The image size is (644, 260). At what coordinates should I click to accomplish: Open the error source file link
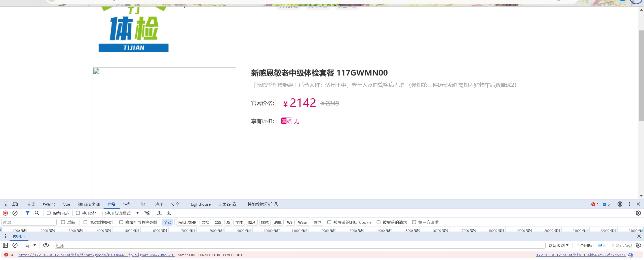tap(581, 255)
